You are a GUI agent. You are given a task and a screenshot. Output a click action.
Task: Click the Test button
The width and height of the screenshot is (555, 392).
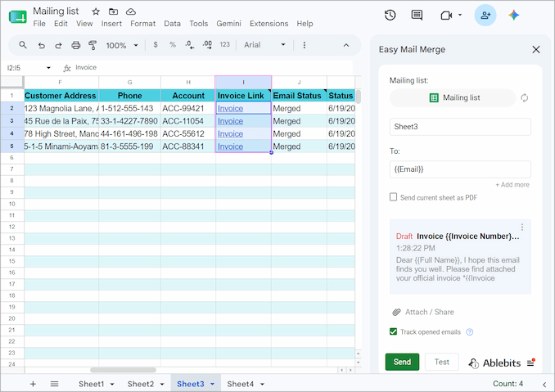coord(442,362)
